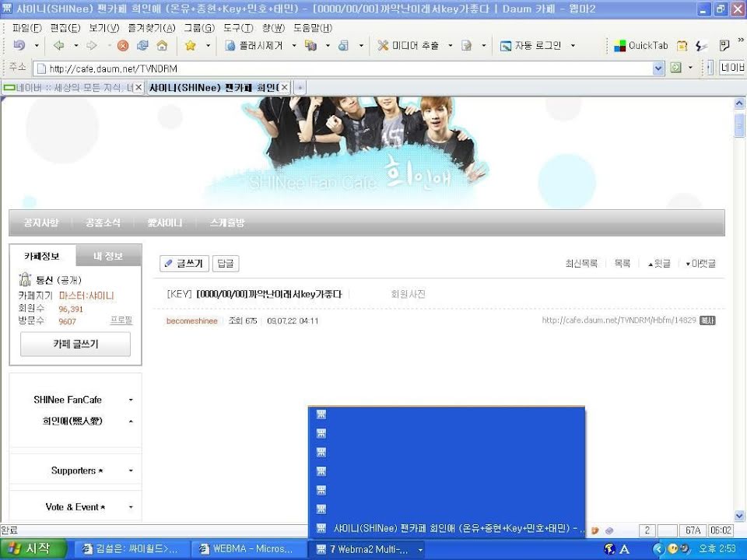Close the 네이버 browser tab
This screenshot has height=560, width=747.
(139, 88)
